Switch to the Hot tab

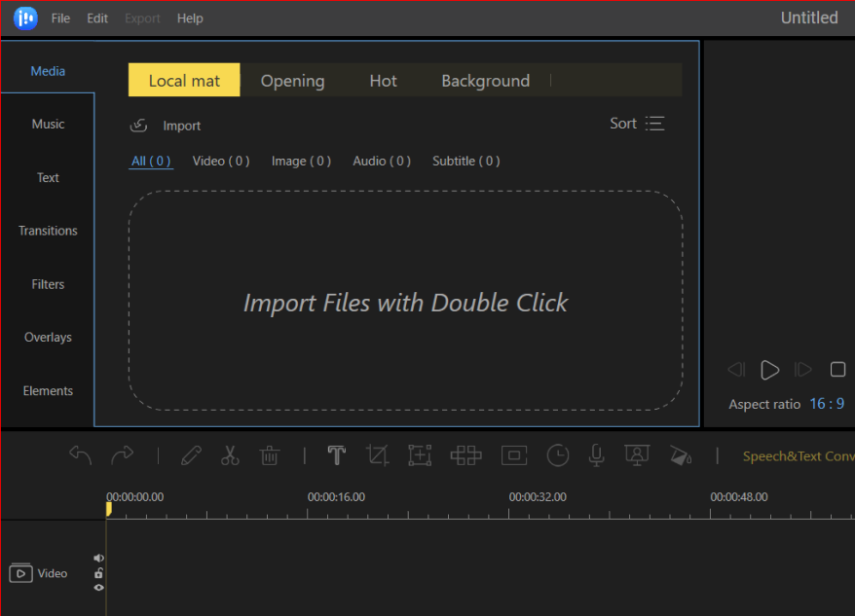pos(384,81)
